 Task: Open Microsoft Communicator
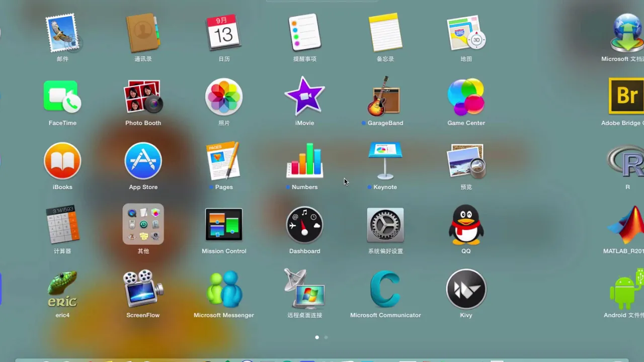coord(385,289)
